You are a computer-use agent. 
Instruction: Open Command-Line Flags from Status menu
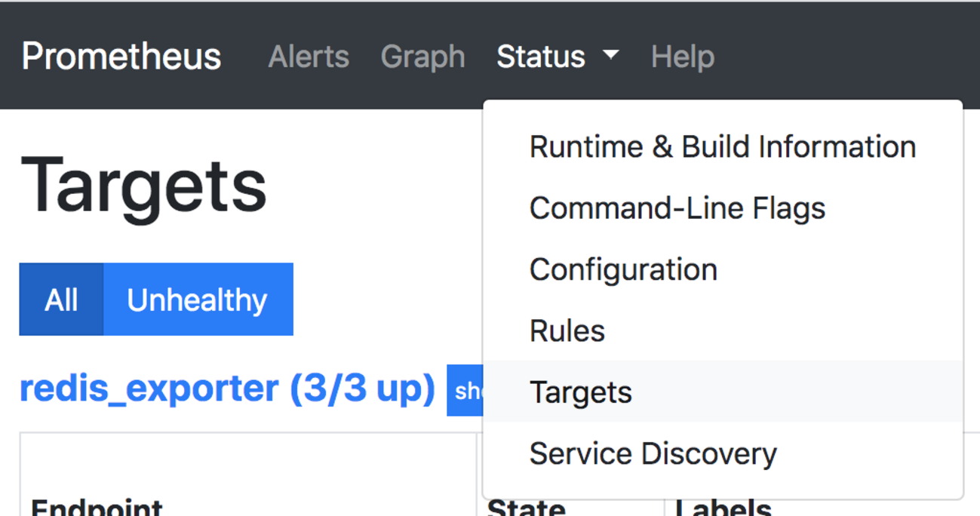pyautogui.click(x=677, y=208)
